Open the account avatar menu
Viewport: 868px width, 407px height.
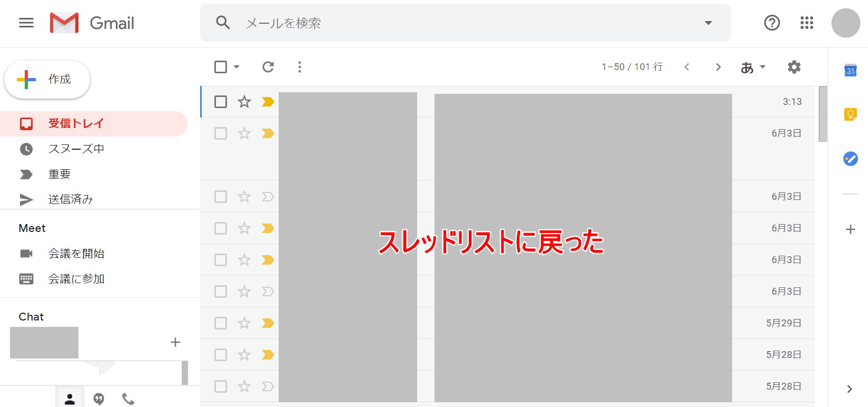(846, 23)
